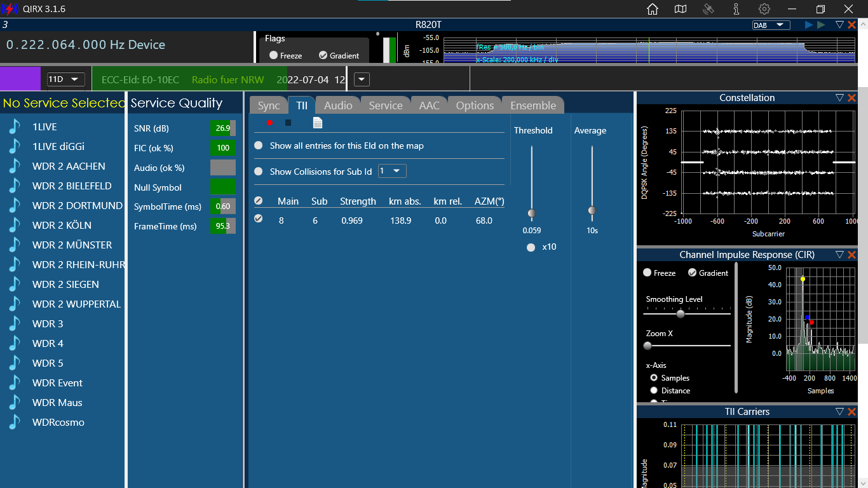Toggle Gradient checkbox in CIR panel
Viewport: 868px width, 488px height.
pyautogui.click(x=693, y=273)
